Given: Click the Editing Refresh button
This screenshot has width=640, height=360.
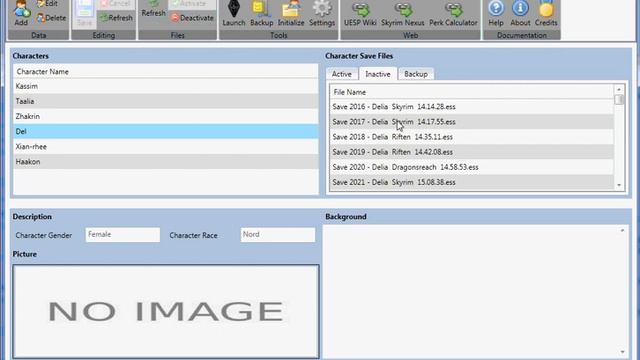Looking at the screenshot, I should tap(116, 18).
